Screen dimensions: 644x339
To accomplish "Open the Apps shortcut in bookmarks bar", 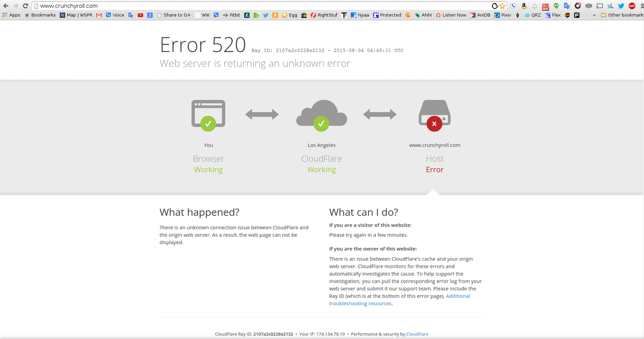I will (11, 15).
